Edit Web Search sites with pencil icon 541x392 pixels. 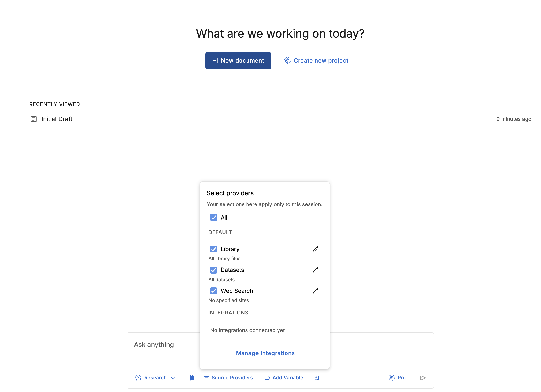315,291
